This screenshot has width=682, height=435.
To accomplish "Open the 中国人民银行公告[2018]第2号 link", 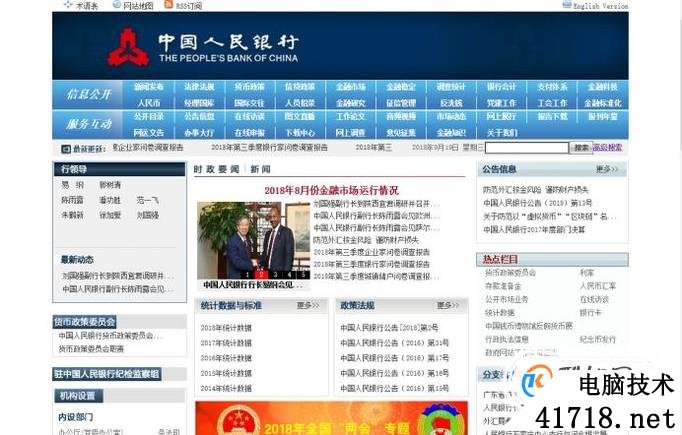I will coord(389,328).
